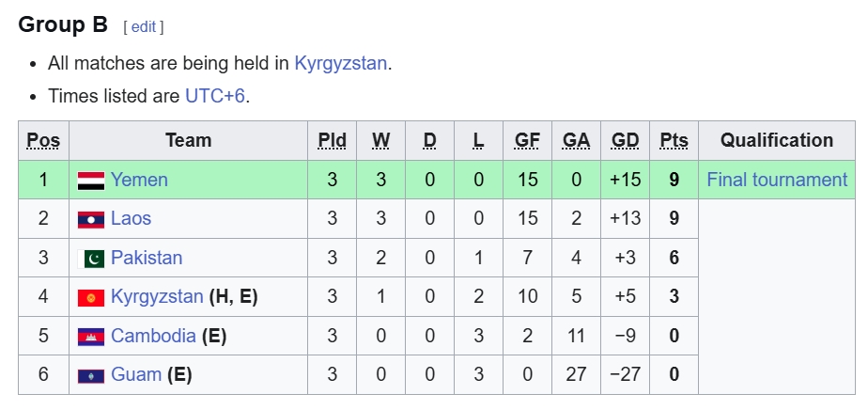The image size is (868, 410).
Task: Follow the UTC+6 time zone link
Action: click(x=216, y=96)
